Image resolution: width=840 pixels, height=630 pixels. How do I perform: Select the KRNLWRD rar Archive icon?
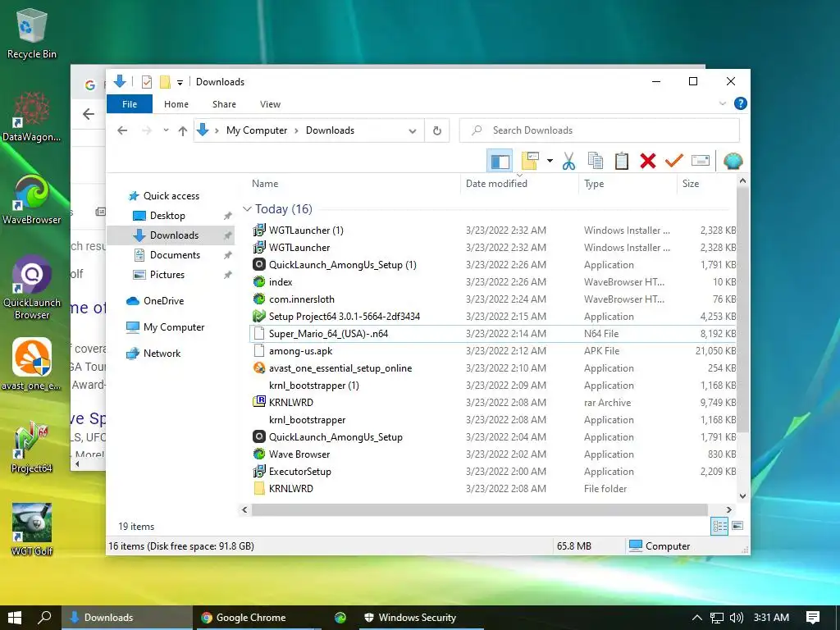point(259,402)
